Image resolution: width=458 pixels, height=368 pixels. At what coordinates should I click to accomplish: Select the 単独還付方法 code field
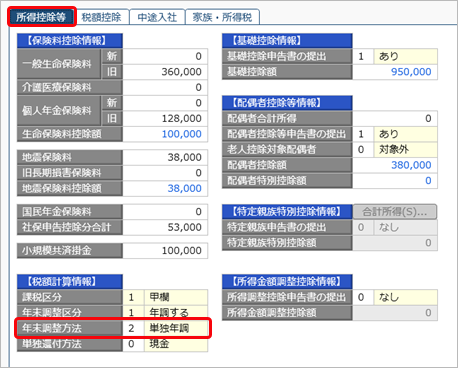(x=133, y=344)
